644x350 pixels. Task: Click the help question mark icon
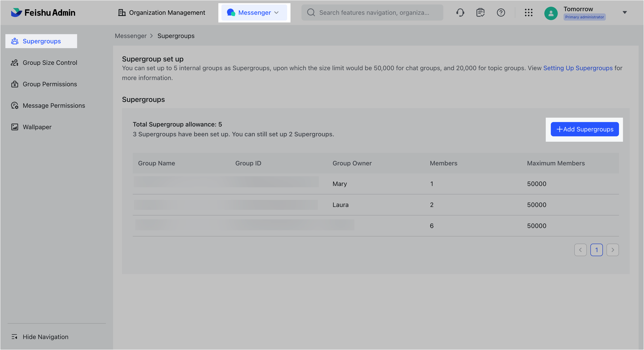[501, 13]
